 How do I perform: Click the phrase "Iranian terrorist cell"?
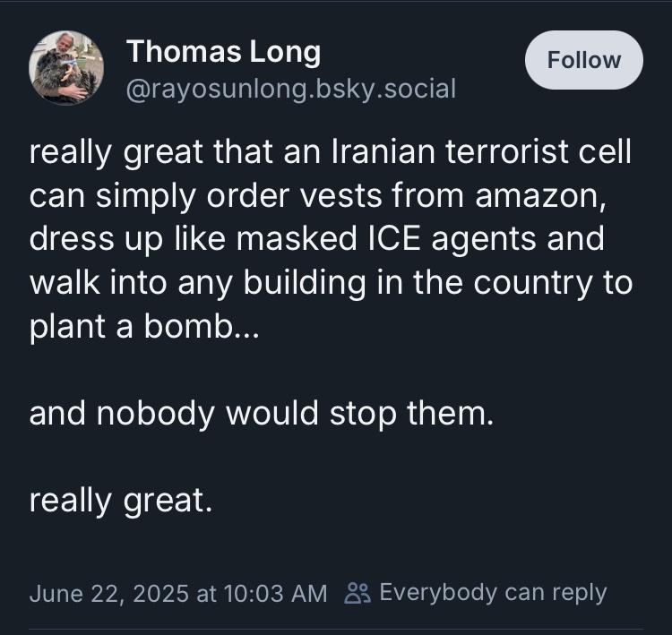coord(483,151)
